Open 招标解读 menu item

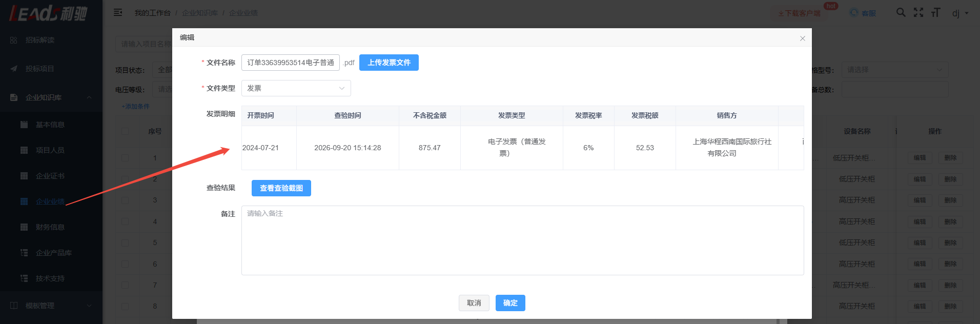[x=40, y=40]
